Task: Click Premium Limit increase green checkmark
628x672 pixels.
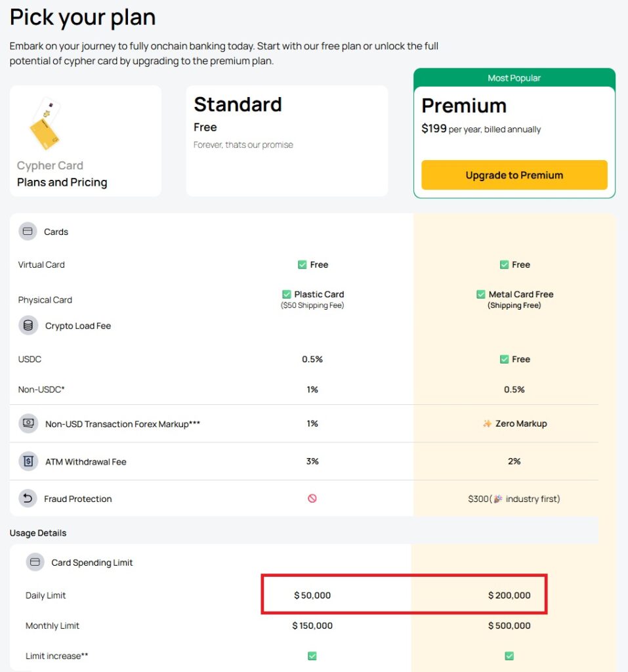Action: point(509,656)
